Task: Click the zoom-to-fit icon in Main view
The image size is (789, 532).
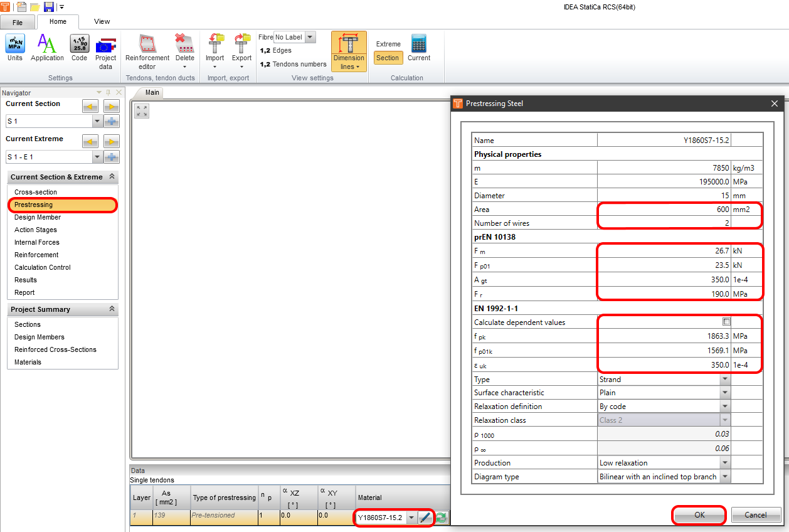Action: (x=142, y=111)
